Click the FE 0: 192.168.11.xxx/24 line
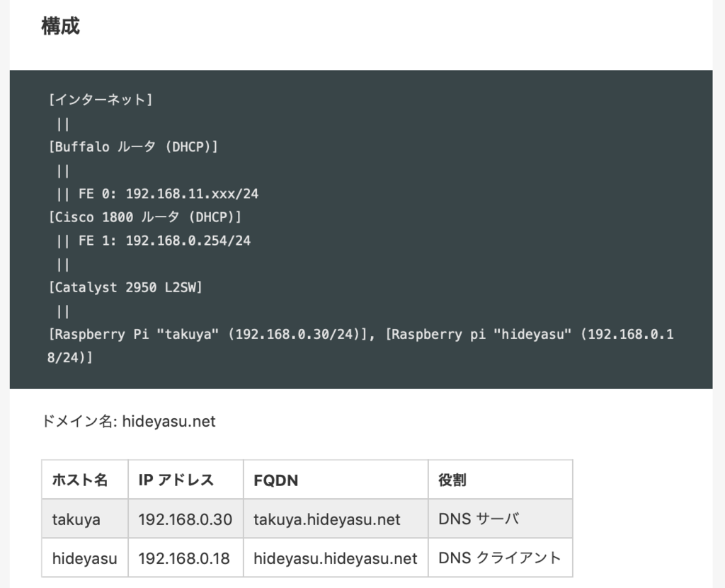725x588 pixels. pos(157,194)
